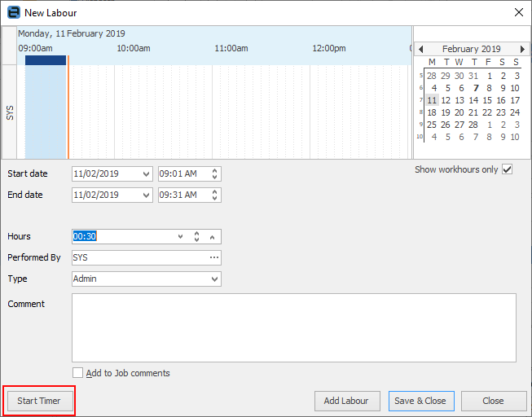
Task: Click the Start Timer button
Action: pos(40,401)
